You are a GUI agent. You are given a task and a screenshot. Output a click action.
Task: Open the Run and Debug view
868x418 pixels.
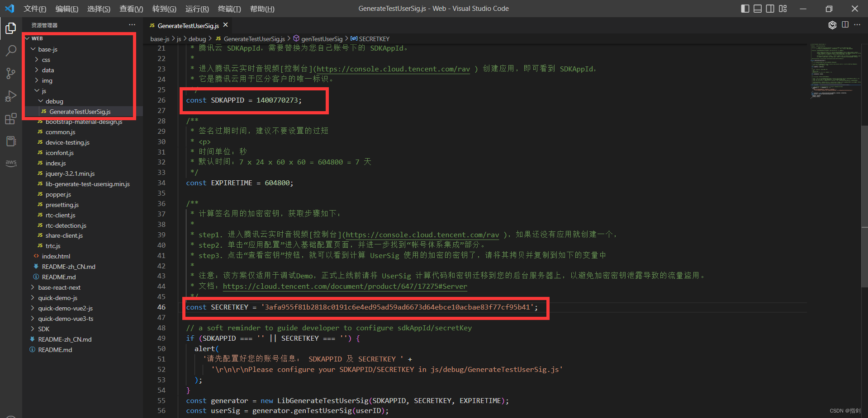[11, 96]
